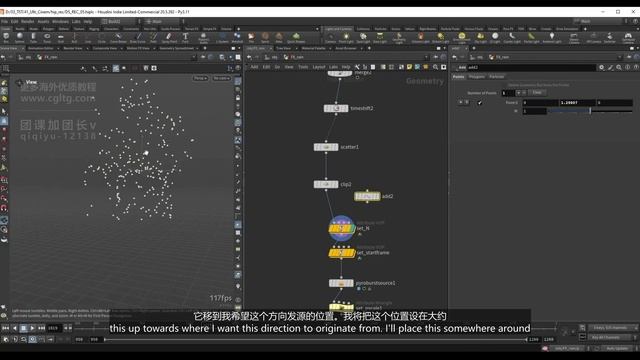Select the scatter1 node
The width and height of the screenshot is (640, 360).
pos(326,147)
